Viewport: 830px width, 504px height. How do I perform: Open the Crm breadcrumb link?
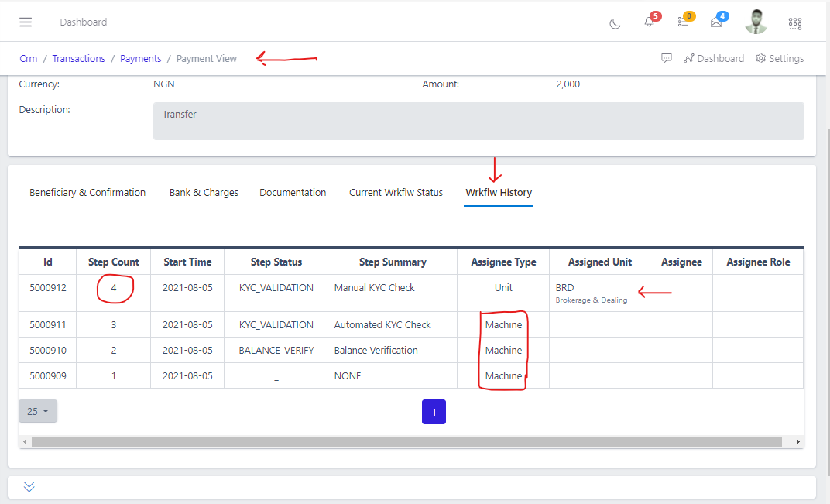28,58
